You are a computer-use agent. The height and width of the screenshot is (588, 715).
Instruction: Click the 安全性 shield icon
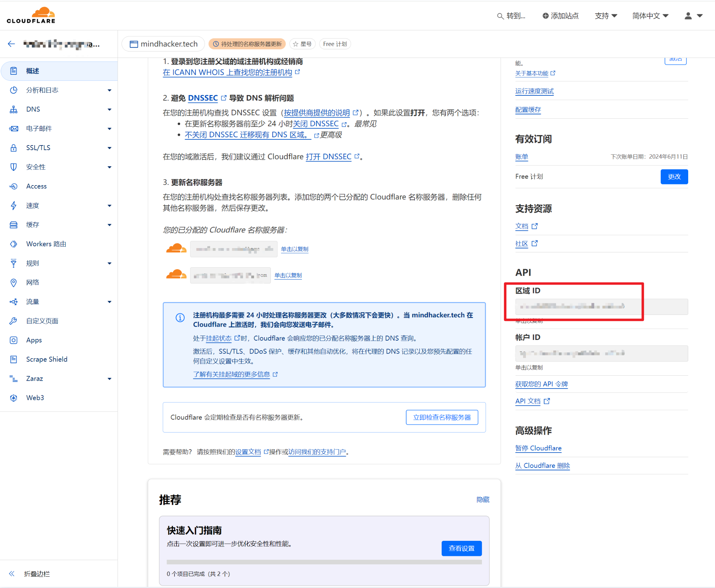click(x=14, y=167)
